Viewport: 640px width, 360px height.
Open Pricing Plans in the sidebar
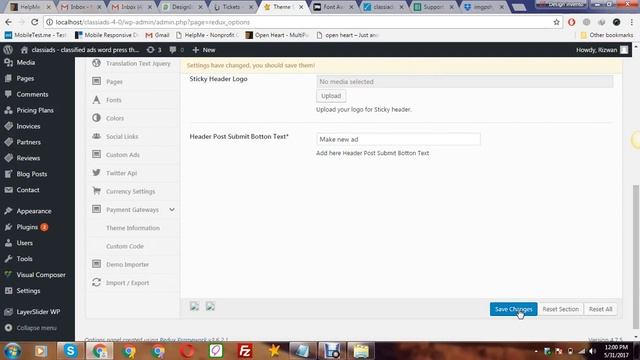[35, 110]
